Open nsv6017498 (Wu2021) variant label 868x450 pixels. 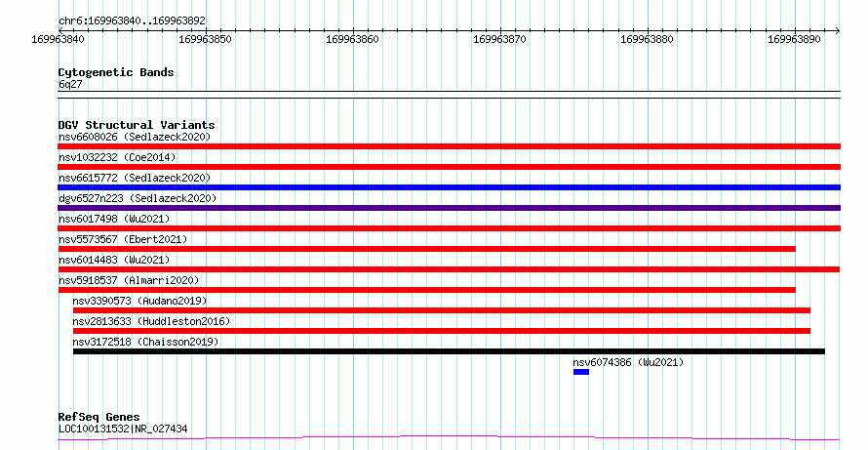click(114, 219)
